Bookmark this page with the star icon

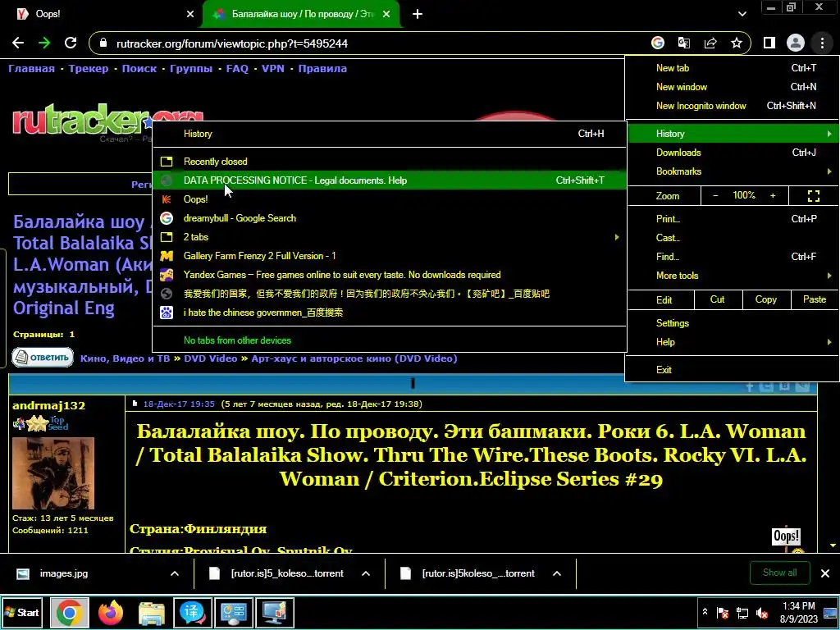(x=737, y=43)
